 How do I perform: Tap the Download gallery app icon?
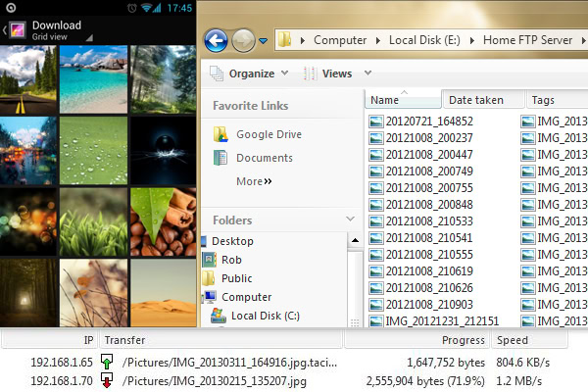[x=18, y=29]
